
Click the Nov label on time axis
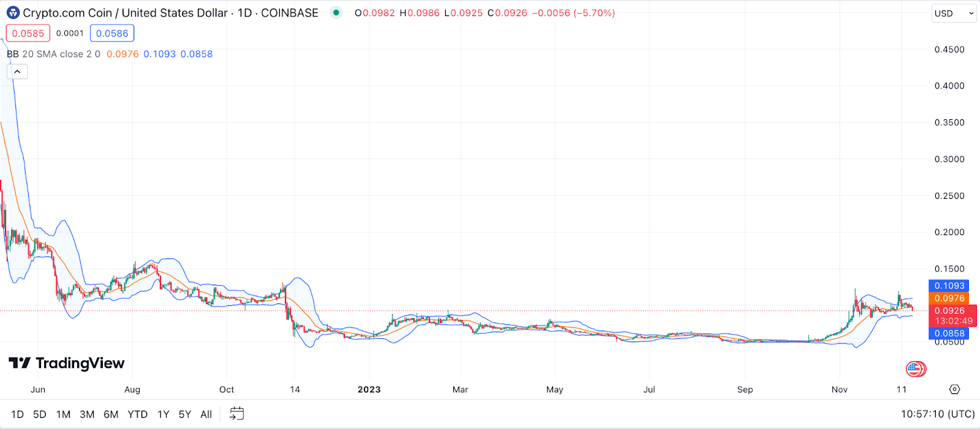click(x=840, y=389)
